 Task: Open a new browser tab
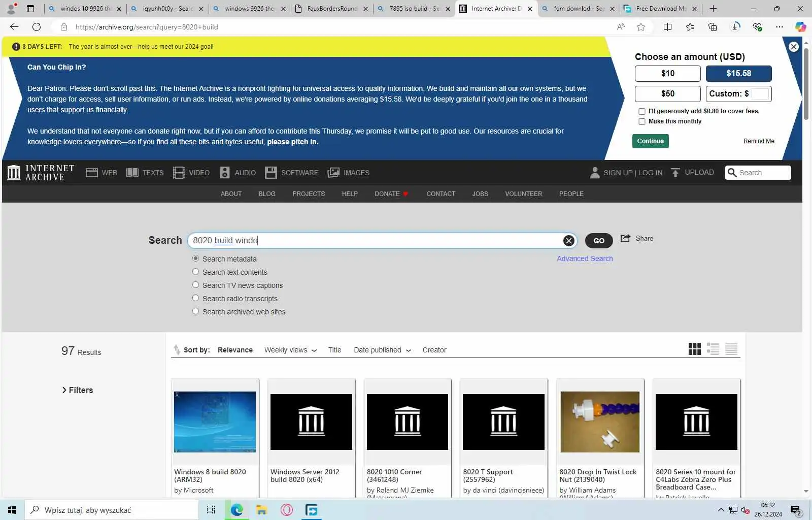pyautogui.click(x=713, y=9)
